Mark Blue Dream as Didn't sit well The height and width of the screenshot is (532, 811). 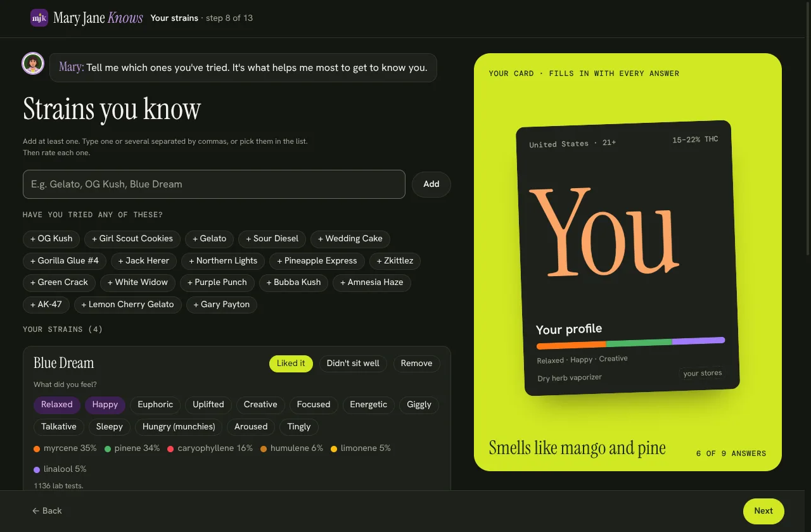[353, 364]
